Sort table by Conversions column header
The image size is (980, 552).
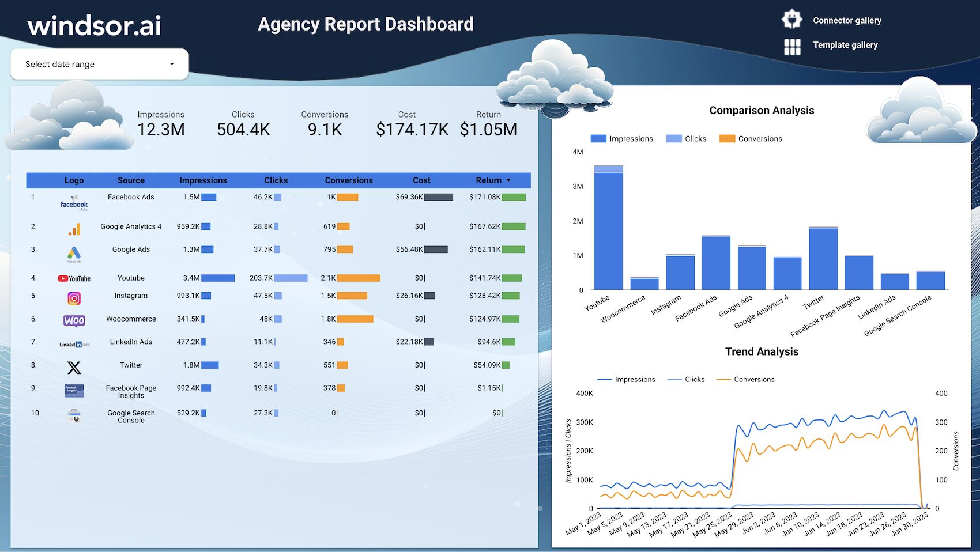[x=349, y=180]
